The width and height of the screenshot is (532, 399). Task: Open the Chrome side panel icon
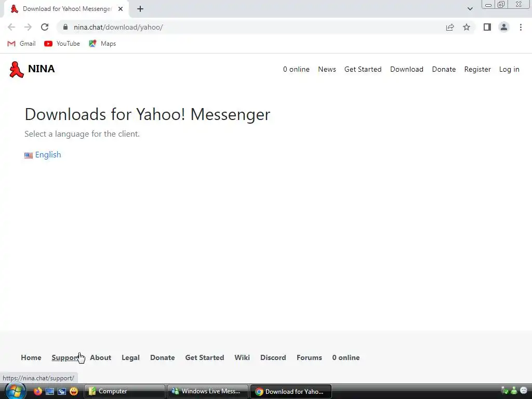[x=487, y=27]
